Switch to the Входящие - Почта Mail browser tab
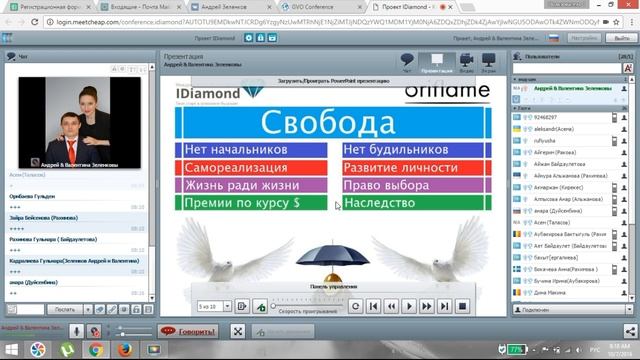This screenshot has height=360, width=640. coord(142,7)
